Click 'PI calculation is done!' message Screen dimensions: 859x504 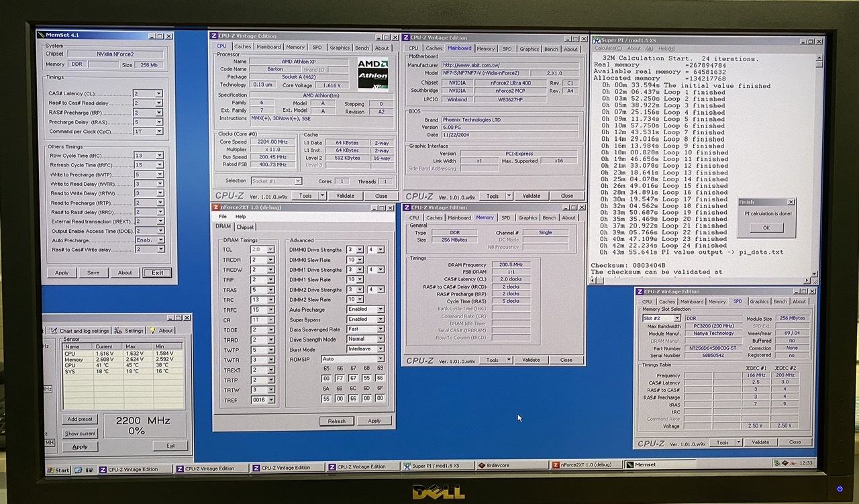click(x=768, y=213)
